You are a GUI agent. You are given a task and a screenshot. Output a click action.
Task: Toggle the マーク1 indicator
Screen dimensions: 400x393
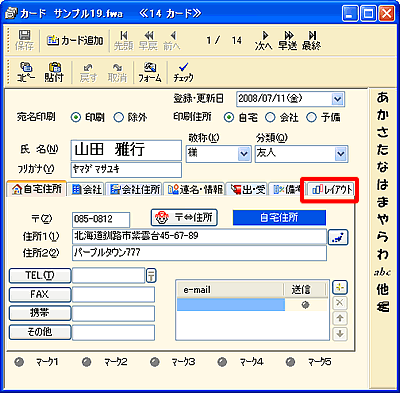(x=19, y=362)
